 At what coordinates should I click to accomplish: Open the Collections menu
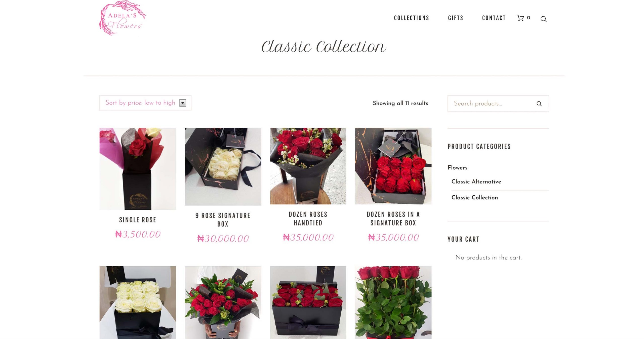click(412, 18)
